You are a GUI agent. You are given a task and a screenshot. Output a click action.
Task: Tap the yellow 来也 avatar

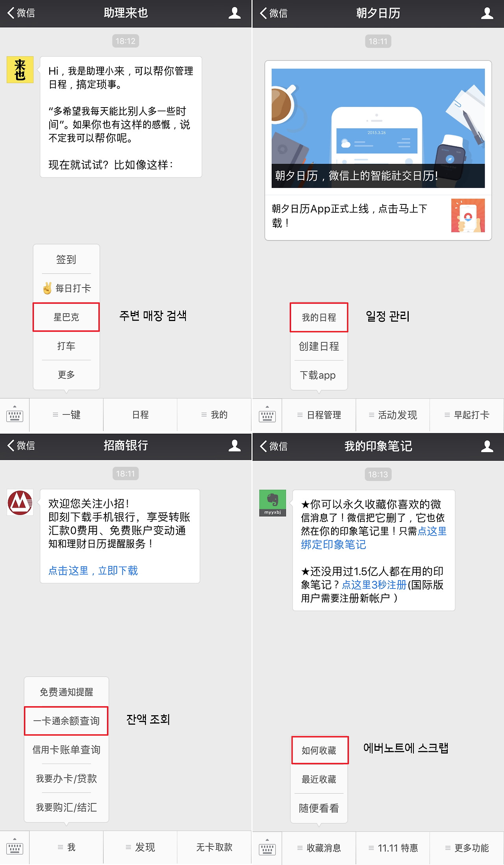coord(20,70)
